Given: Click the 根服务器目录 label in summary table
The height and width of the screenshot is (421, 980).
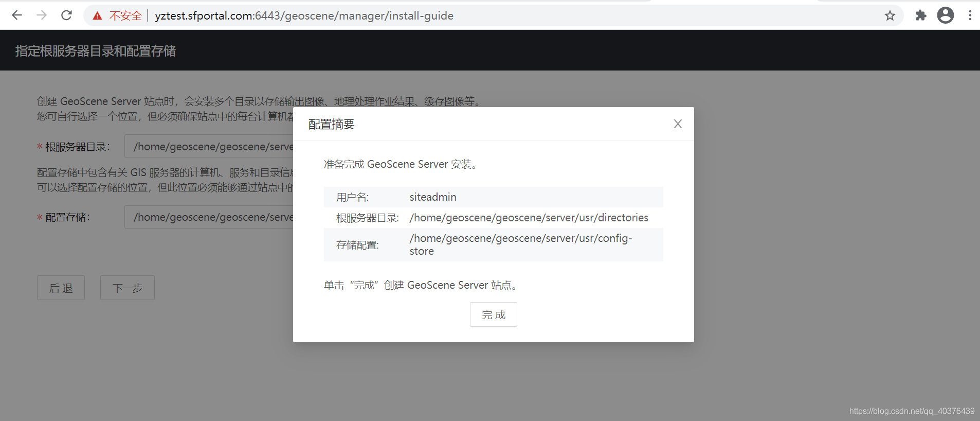Looking at the screenshot, I should pyautogui.click(x=368, y=218).
